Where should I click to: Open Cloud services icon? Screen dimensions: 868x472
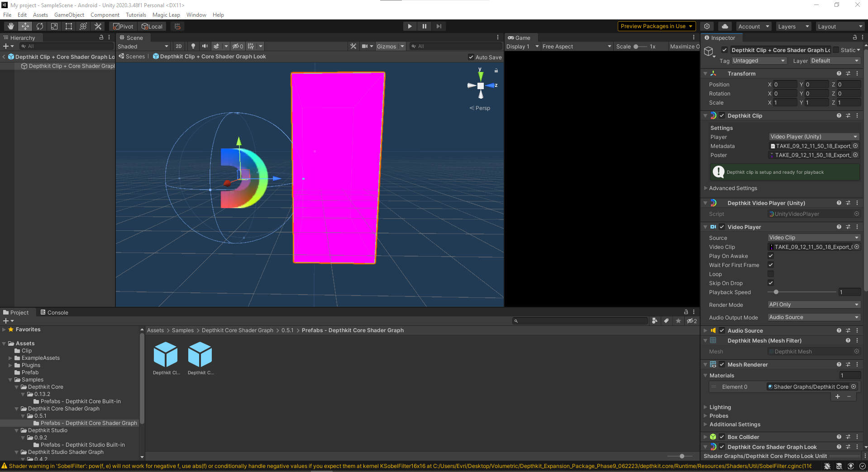click(x=725, y=26)
